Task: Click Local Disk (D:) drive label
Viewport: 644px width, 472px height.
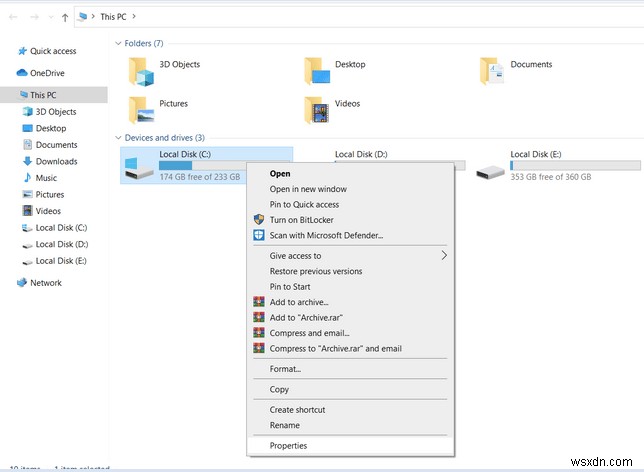Action: [361, 154]
